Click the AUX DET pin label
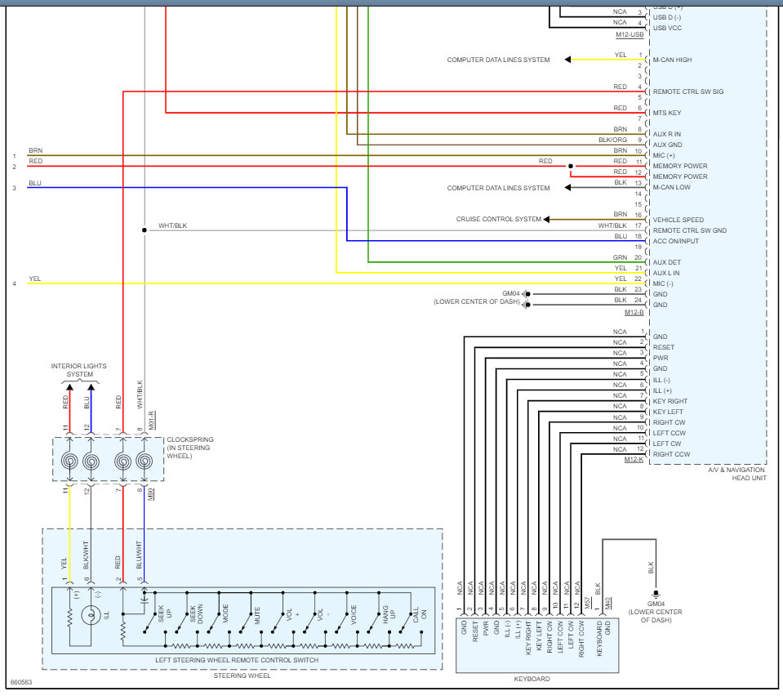The width and height of the screenshot is (783, 700). [x=666, y=262]
